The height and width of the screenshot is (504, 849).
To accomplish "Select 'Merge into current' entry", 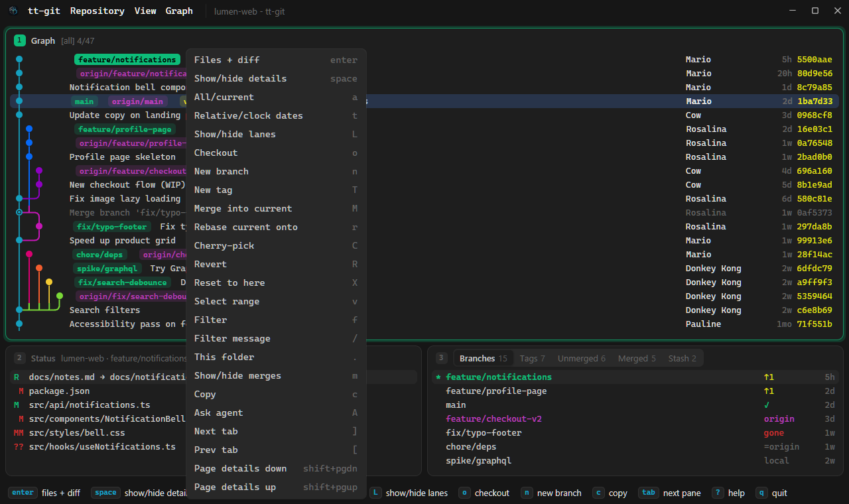I will tap(276, 208).
